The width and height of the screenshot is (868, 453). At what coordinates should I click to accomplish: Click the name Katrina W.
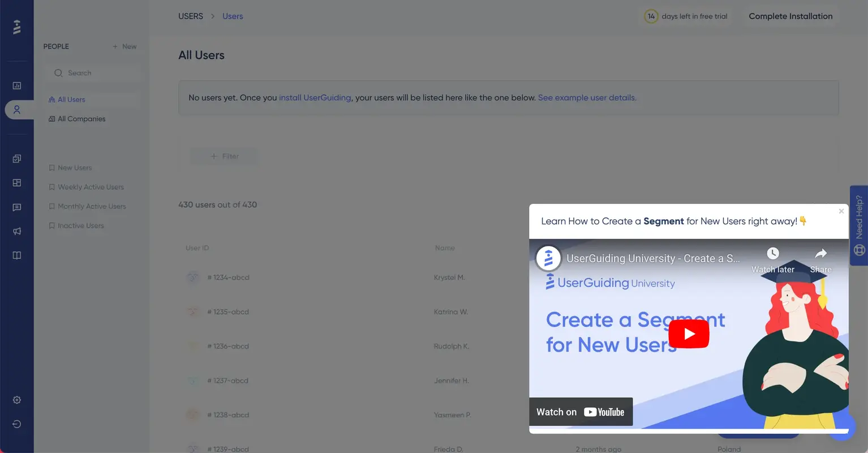[x=451, y=312]
